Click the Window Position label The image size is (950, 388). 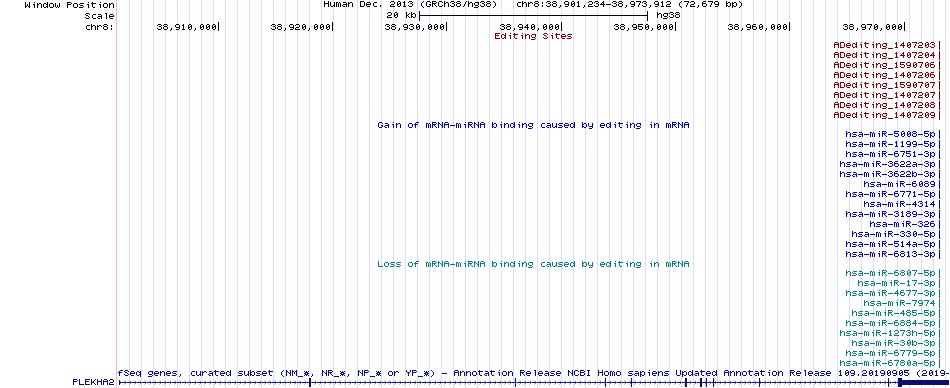(x=69, y=5)
